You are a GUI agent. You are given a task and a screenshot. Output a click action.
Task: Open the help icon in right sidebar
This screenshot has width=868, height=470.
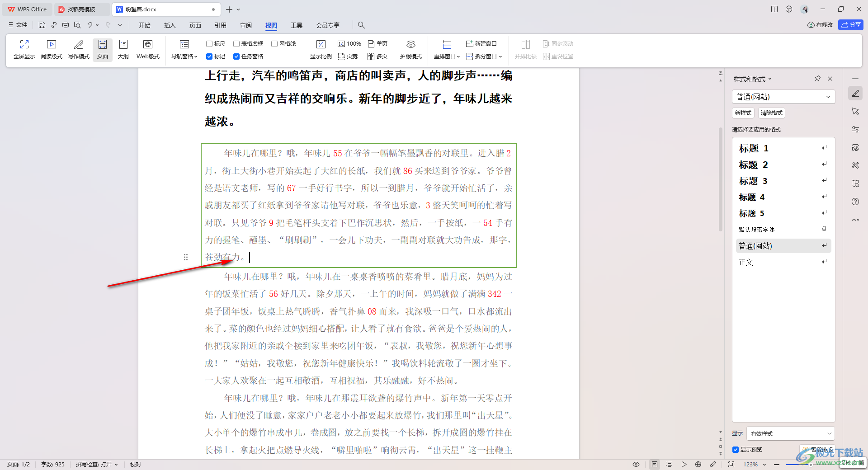point(855,202)
